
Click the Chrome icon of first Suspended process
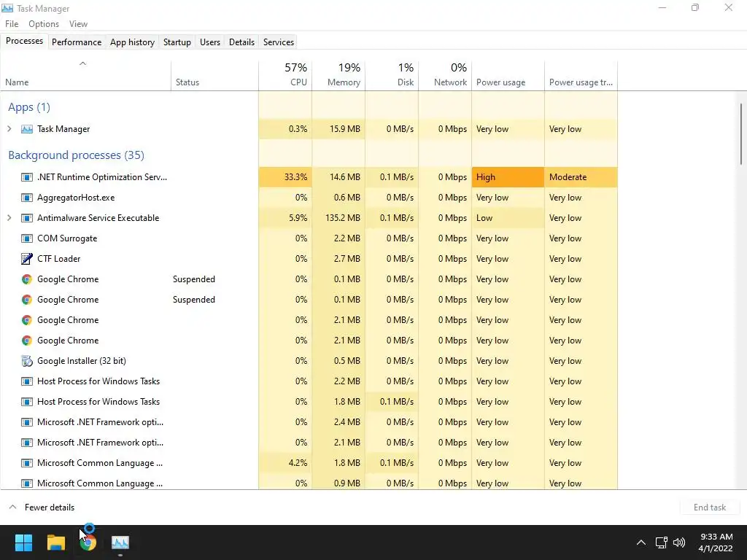coord(27,279)
